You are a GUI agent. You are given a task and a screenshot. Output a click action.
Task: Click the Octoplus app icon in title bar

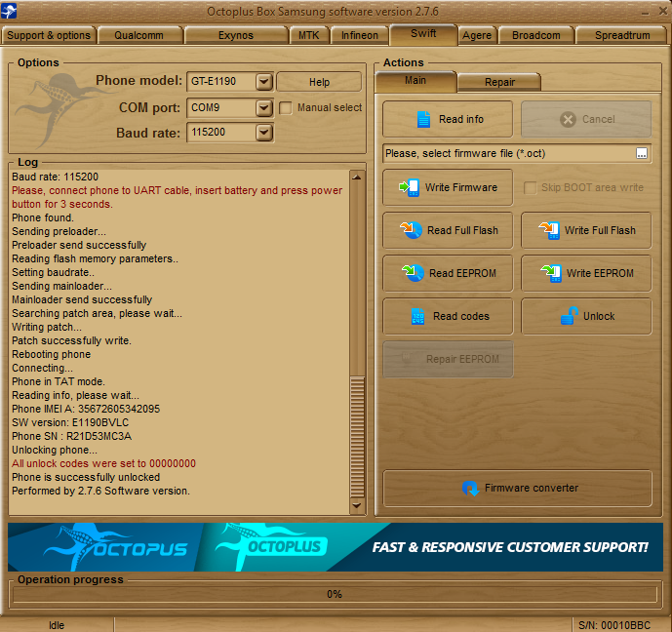pyautogui.click(x=9, y=11)
